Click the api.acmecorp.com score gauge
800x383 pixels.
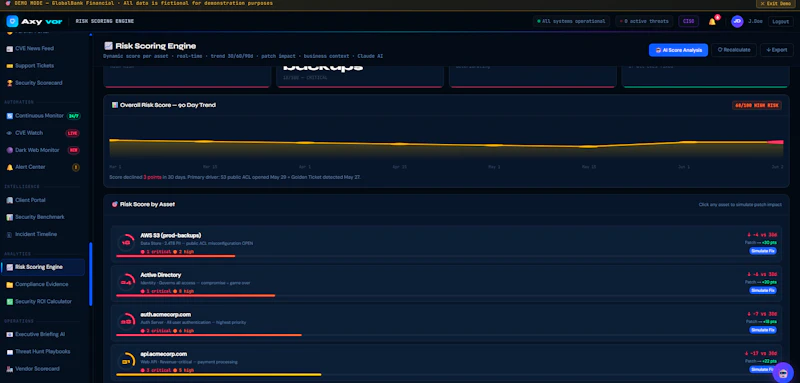coord(126,361)
